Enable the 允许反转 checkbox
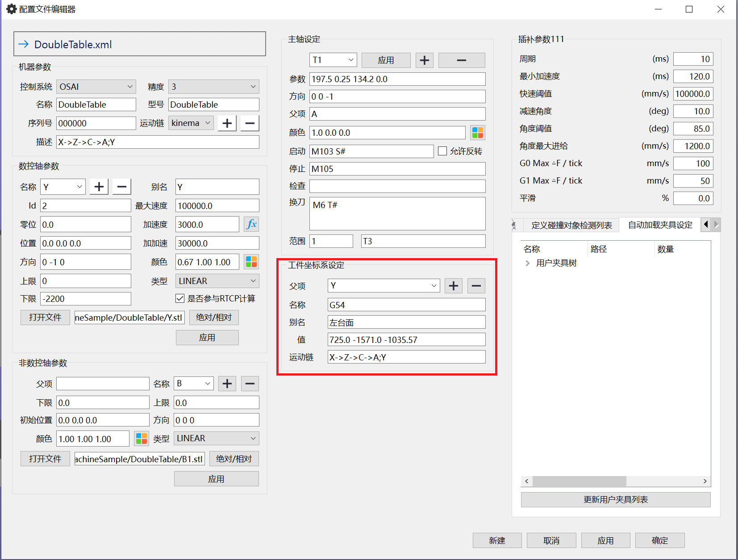Viewport: 738px width, 560px height. pyautogui.click(x=442, y=151)
